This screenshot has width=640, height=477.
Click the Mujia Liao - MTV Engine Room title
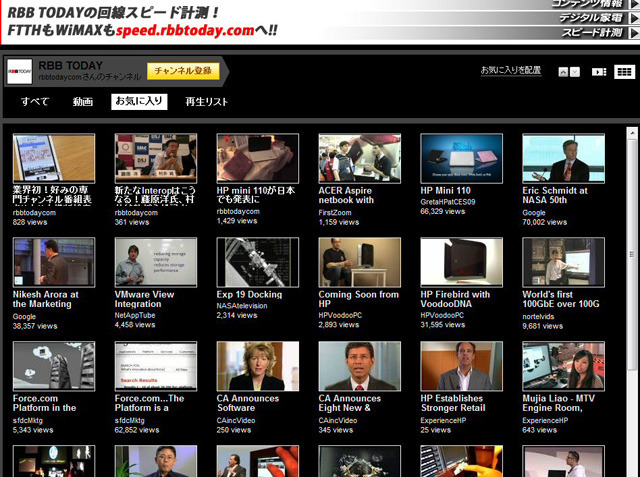(x=559, y=403)
